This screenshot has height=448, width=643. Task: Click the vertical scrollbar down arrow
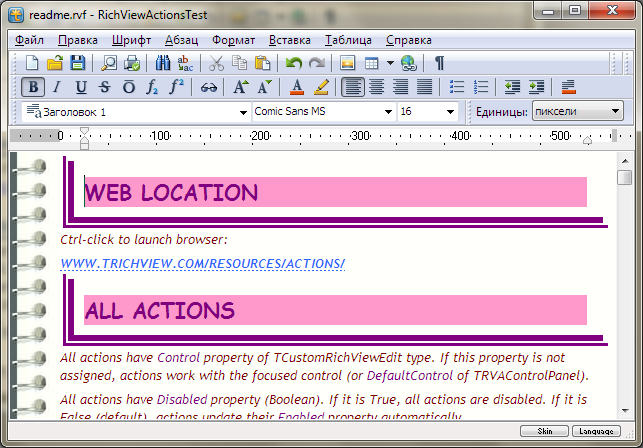click(625, 412)
